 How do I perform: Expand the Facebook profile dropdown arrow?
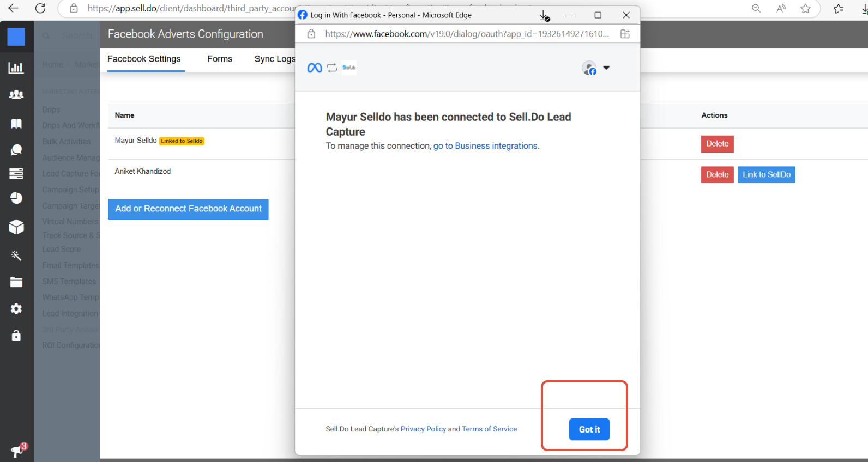606,68
